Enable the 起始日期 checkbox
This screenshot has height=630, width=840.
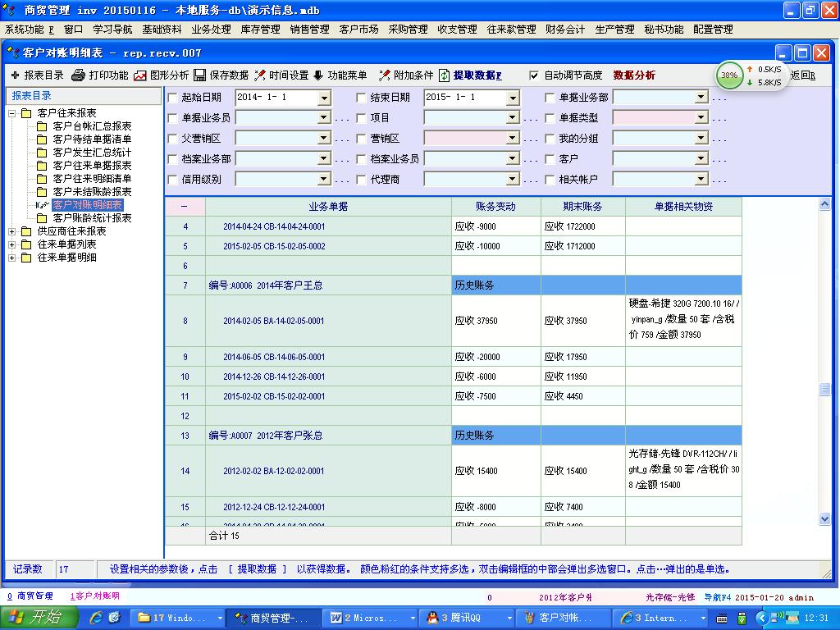(172, 98)
